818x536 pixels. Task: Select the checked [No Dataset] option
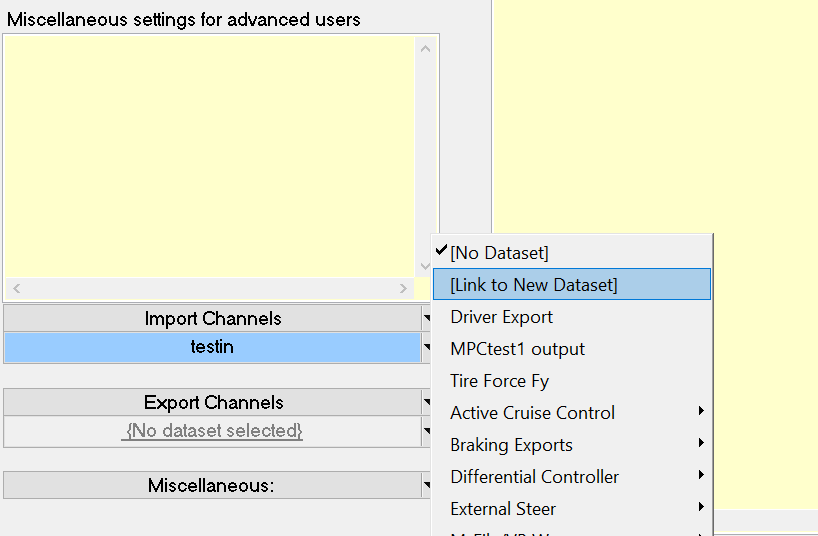click(x=499, y=253)
